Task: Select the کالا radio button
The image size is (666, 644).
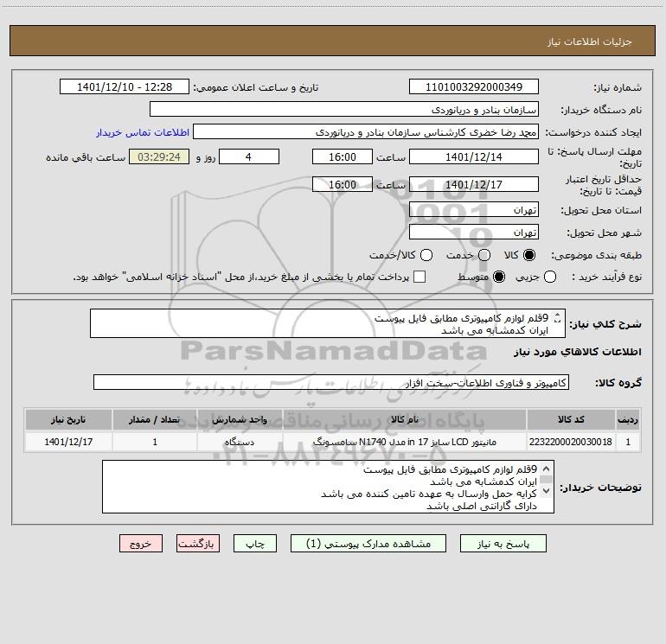Action: (x=529, y=255)
